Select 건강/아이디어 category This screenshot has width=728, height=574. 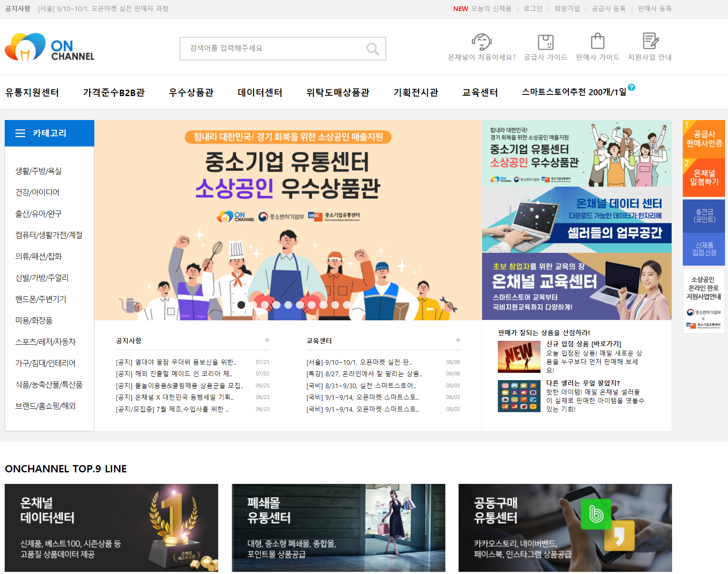pos(37,192)
